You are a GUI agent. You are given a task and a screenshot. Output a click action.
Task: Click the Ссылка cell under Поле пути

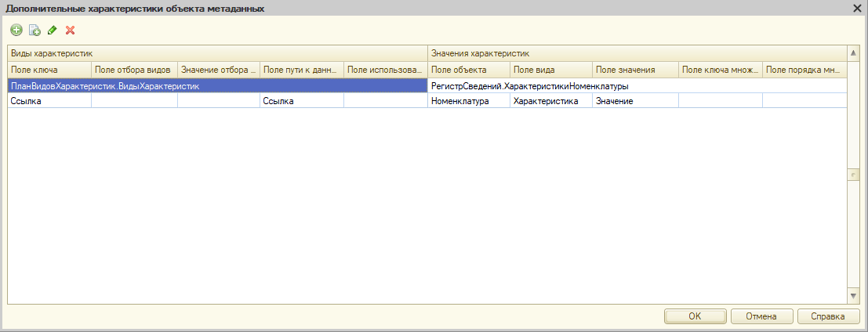pos(302,101)
